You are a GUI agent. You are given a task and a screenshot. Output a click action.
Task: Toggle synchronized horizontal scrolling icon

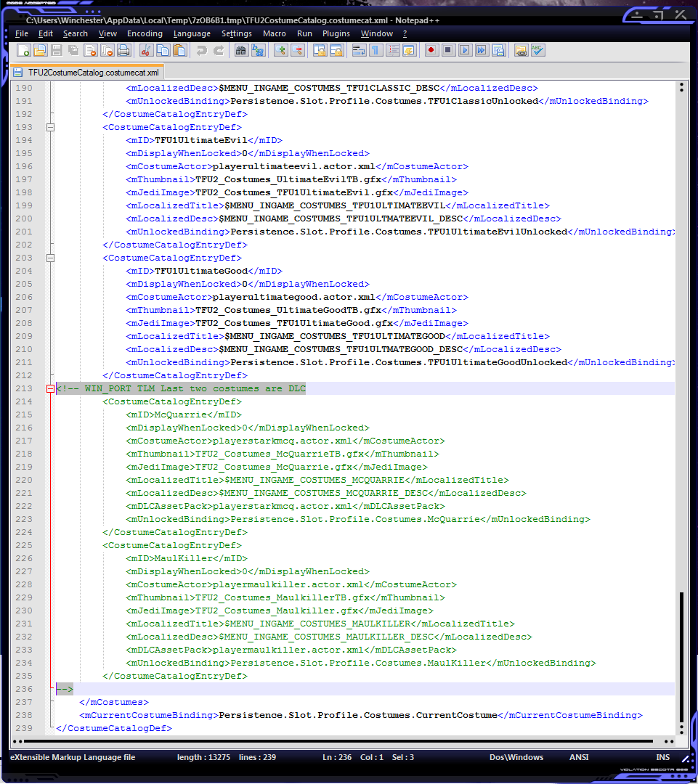336,50
